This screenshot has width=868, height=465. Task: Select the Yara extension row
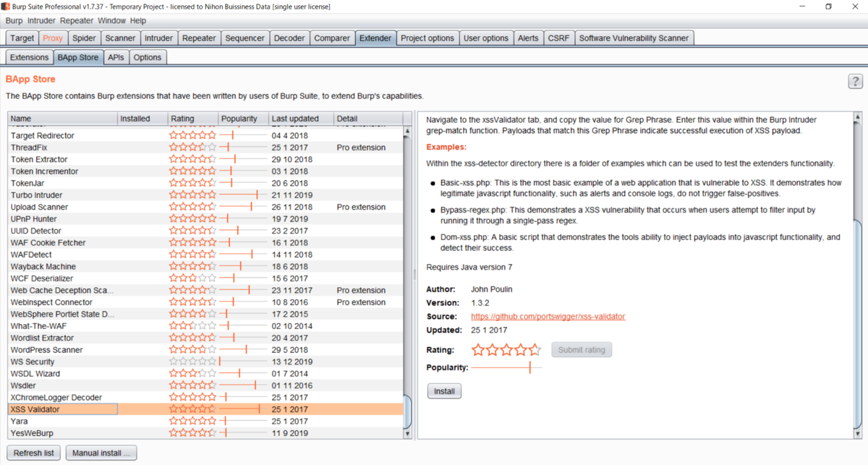[x=205, y=421]
